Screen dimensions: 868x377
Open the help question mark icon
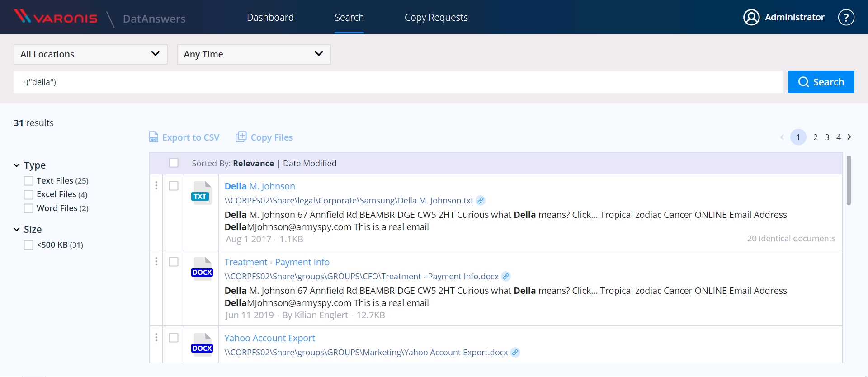[846, 17]
